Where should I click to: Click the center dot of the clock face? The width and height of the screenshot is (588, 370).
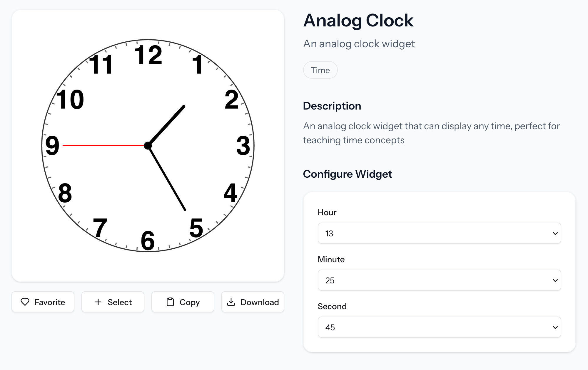coord(148,146)
